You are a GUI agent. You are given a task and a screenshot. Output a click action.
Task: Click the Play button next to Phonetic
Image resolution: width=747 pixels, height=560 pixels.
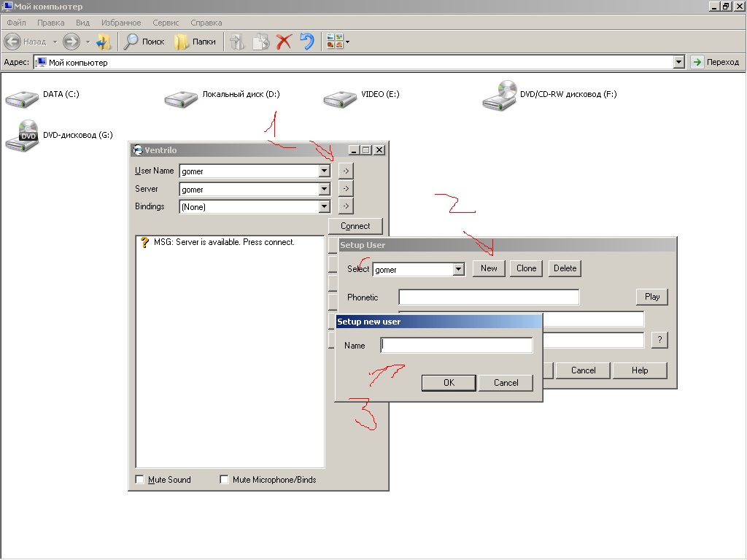(x=652, y=297)
